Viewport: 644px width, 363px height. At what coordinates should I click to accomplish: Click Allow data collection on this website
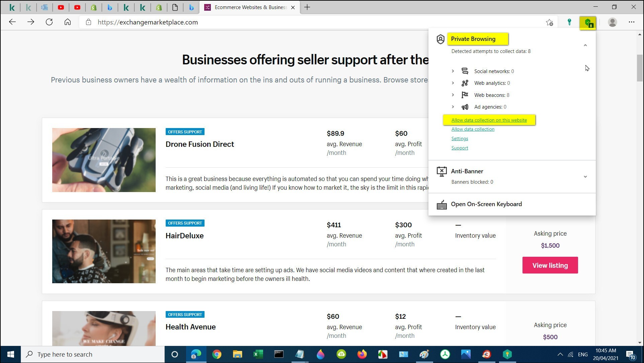489,120
